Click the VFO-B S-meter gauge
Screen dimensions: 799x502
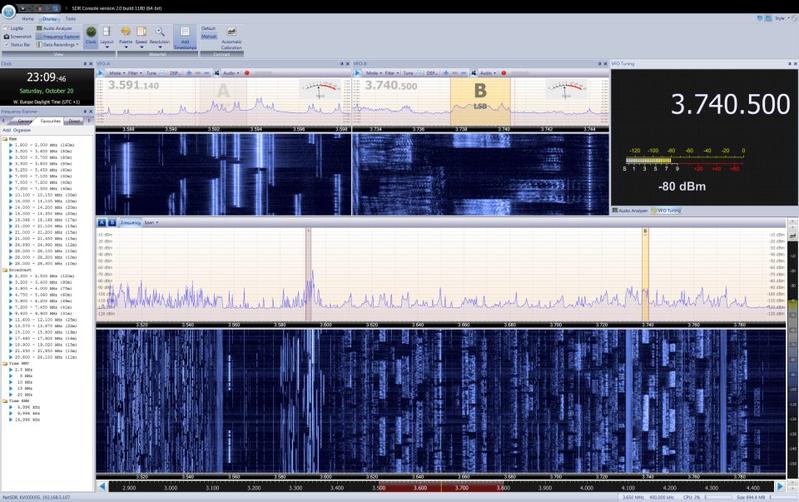click(566, 89)
